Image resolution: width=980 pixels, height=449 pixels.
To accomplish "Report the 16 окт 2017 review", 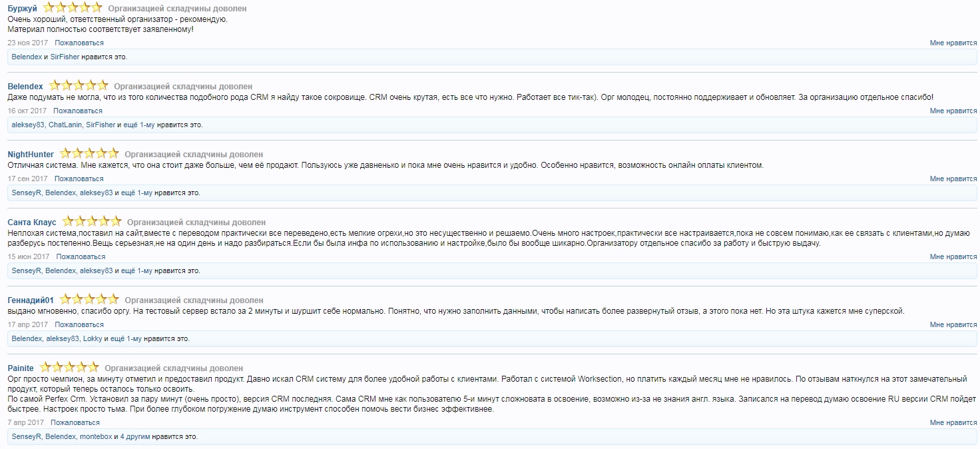I will click(78, 111).
